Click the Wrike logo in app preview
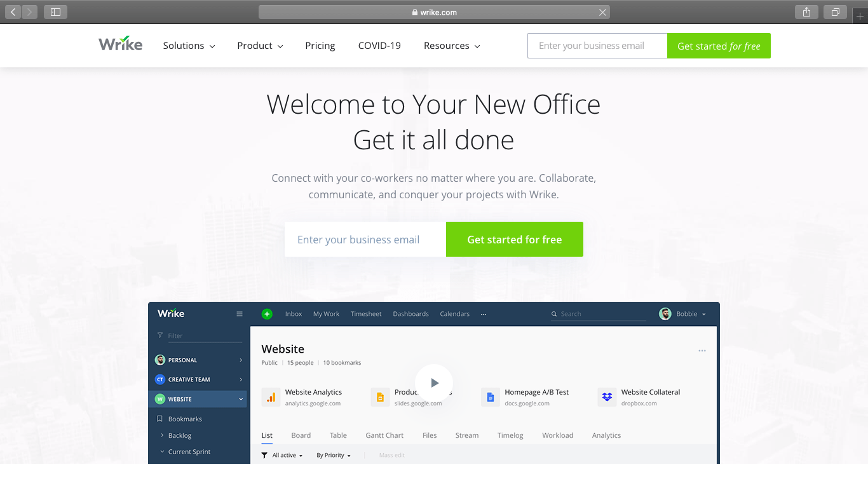This screenshot has height=488, width=868. tap(171, 313)
